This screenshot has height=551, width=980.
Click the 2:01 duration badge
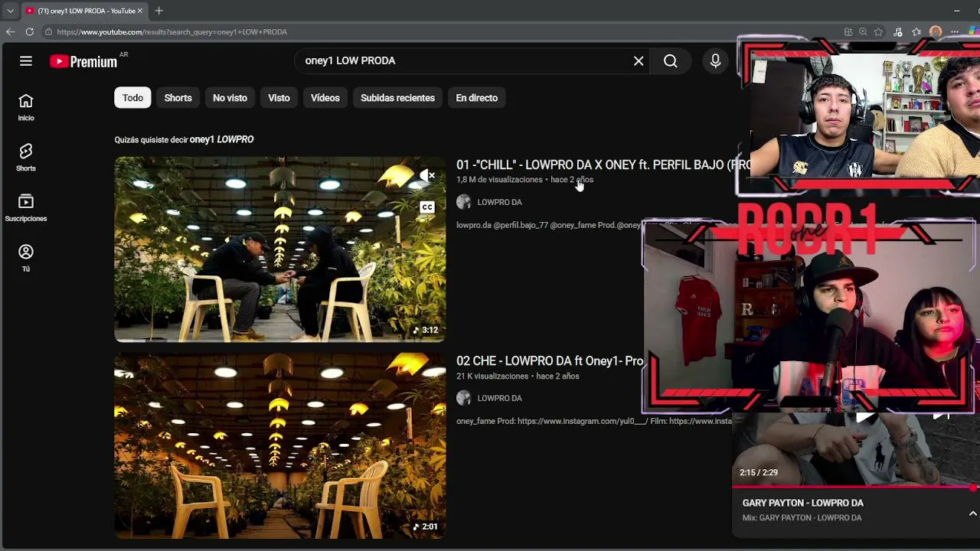point(425,527)
